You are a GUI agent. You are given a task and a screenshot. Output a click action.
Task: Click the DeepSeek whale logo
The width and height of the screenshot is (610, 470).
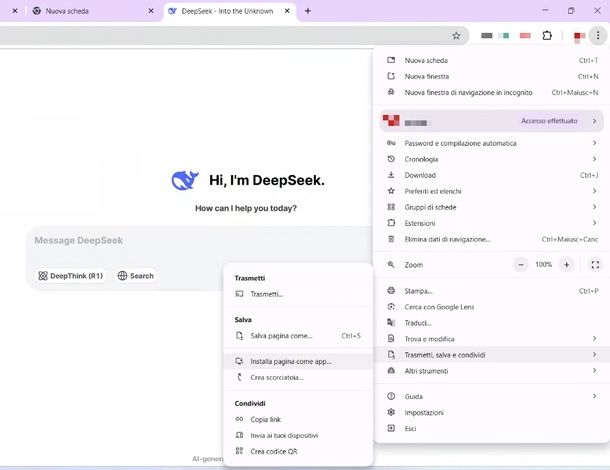click(x=185, y=180)
